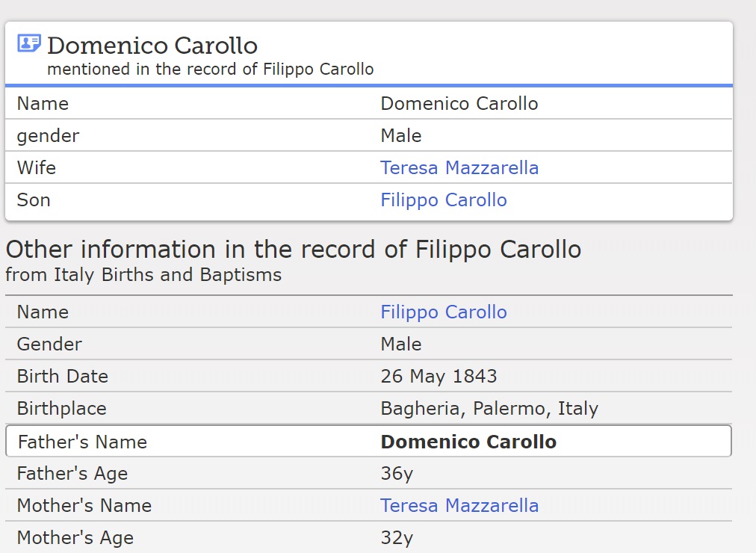Select the Father's Age value 36y
The height and width of the screenshot is (553, 756).
click(397, 474)
